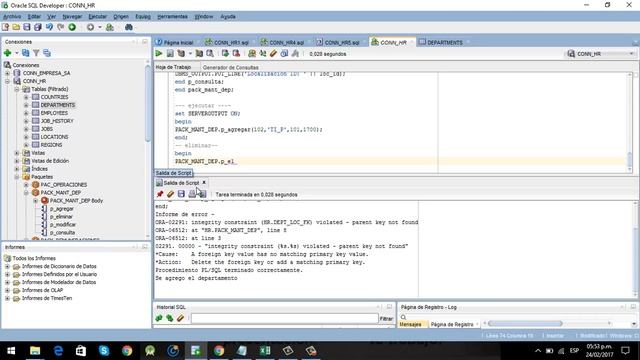Switch to the Página Inicial tab
This screenshot has width=640, height=360.
point(175,42)
